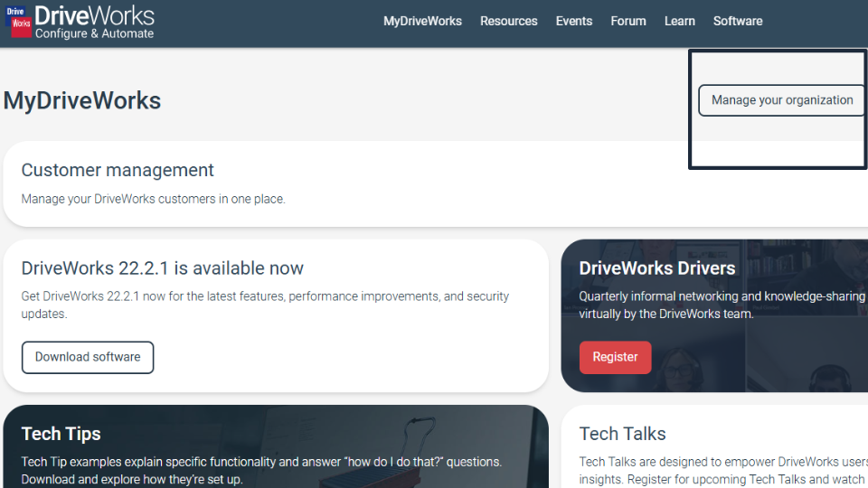The height and width of the screenshot is (488, 868).
Task: Select Learn in the top navigation bar
Action: [x=679, y=21]
